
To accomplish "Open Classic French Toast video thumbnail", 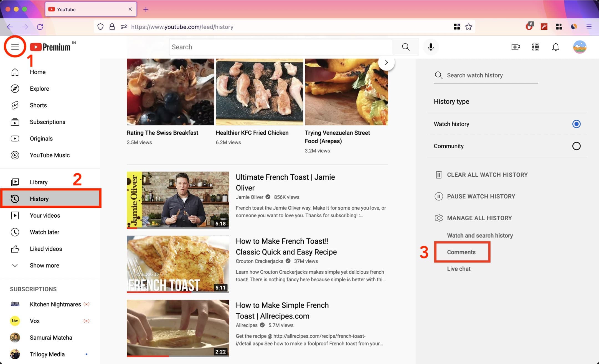I will point(178,264).
